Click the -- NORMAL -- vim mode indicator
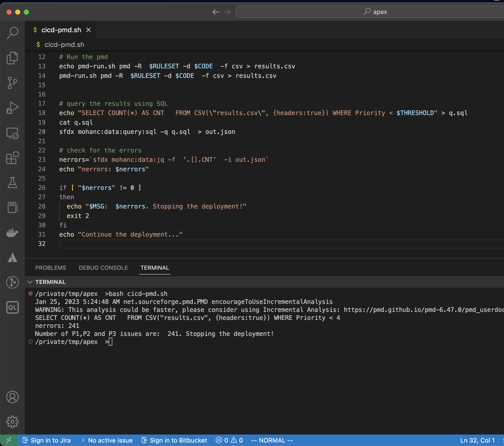This screenshot has height=446, width=504. point(272,440)
